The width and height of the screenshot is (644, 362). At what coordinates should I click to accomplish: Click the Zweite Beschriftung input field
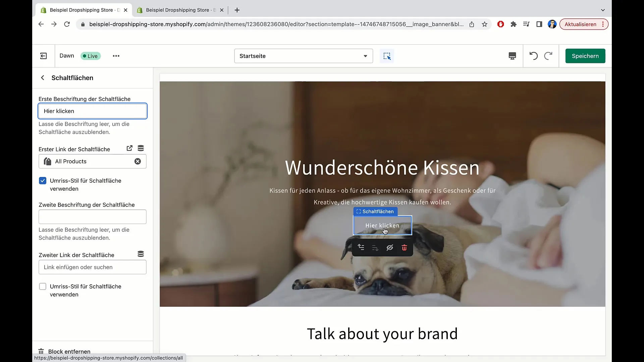(93, 216)
